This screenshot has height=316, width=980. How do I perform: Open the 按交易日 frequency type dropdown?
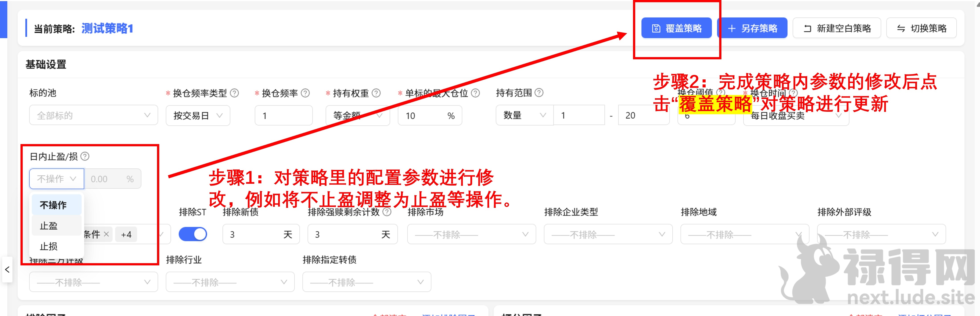198,115
